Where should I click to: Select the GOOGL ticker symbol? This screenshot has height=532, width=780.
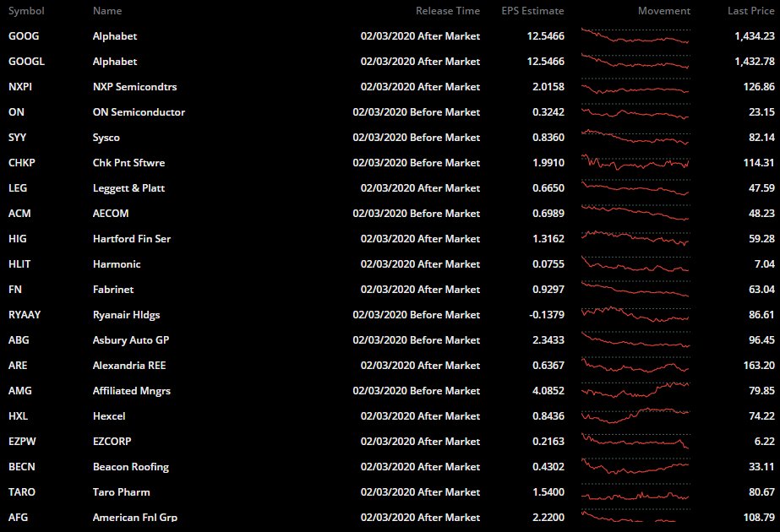point(26,61)
